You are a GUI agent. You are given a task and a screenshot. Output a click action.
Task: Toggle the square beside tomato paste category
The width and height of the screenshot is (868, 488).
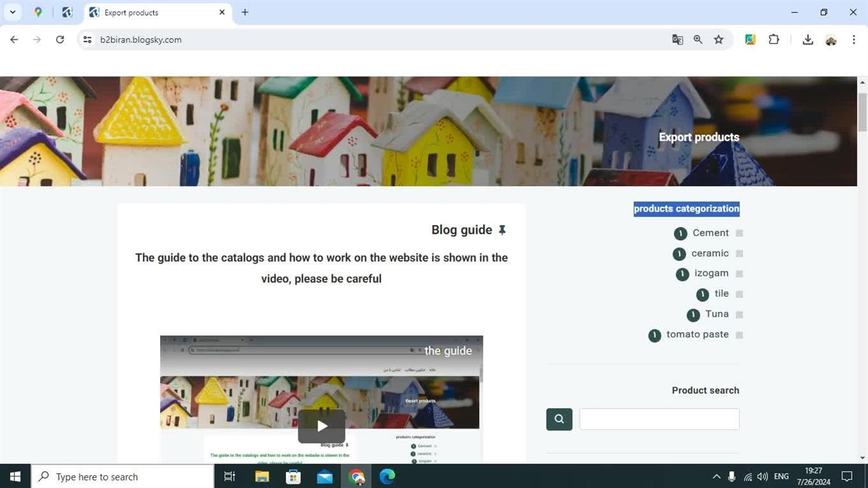(739, 335)
